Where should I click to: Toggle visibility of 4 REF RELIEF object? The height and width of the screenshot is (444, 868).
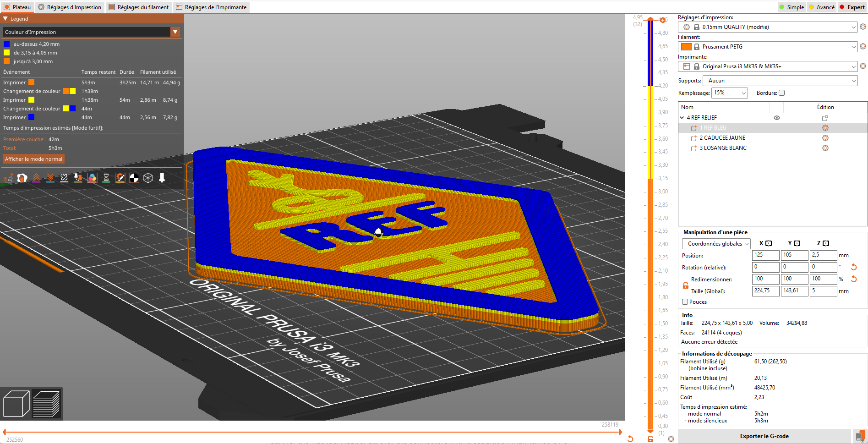tap(776, 118)
